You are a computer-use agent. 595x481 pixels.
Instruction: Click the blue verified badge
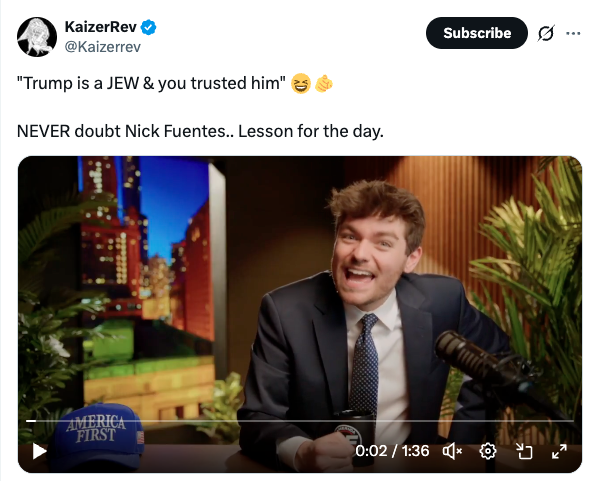coord(148,27)
